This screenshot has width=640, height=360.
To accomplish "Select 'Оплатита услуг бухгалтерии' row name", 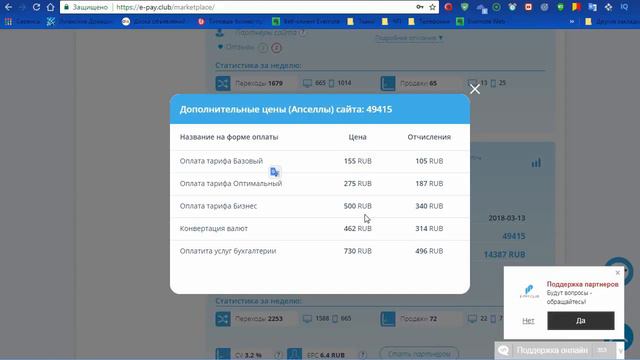I will [228, 251].
